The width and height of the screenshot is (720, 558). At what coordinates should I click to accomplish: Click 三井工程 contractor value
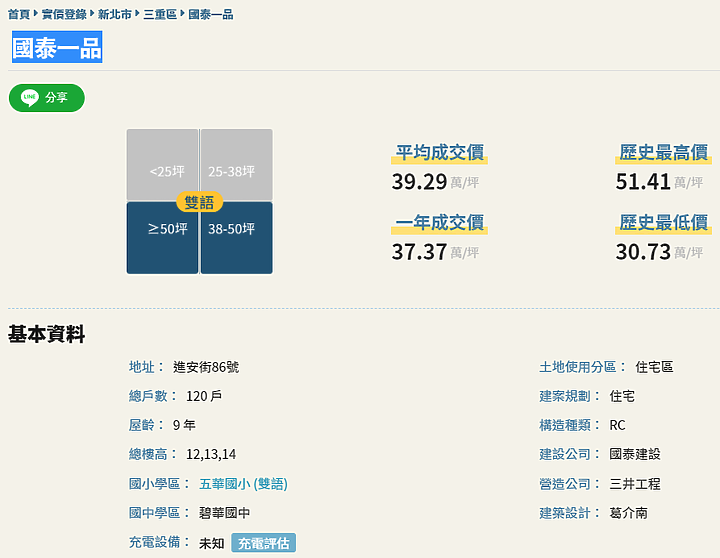(x=635, y=484)
